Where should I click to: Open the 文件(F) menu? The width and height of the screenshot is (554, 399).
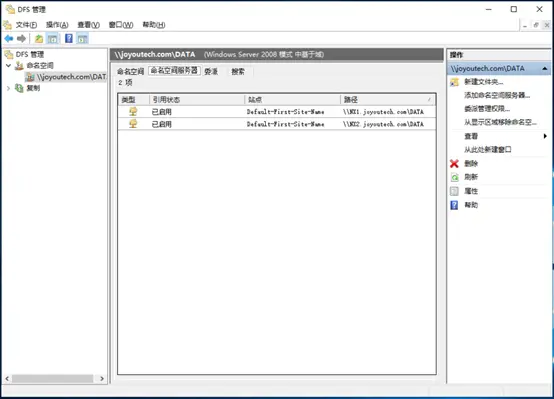[26, 25]
